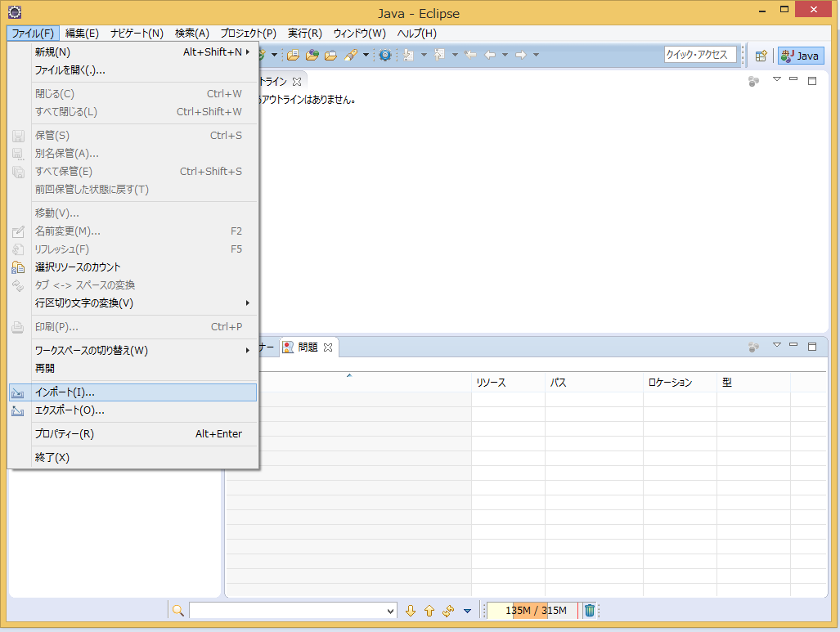Click the status bar search text field
The image size is (840, 632).
pyautogui.click(x=288, y=611)
